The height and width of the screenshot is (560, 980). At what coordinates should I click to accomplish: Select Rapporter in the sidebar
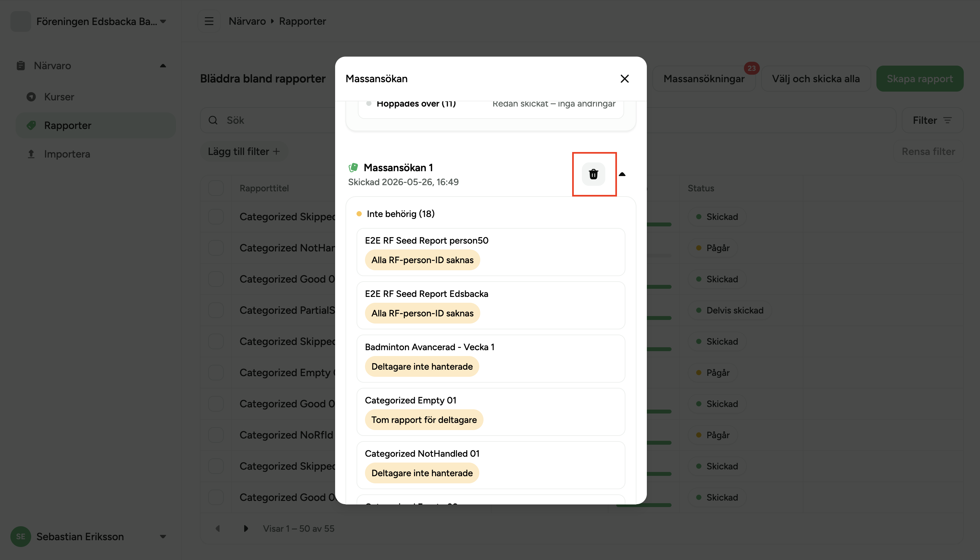(95, 125)
